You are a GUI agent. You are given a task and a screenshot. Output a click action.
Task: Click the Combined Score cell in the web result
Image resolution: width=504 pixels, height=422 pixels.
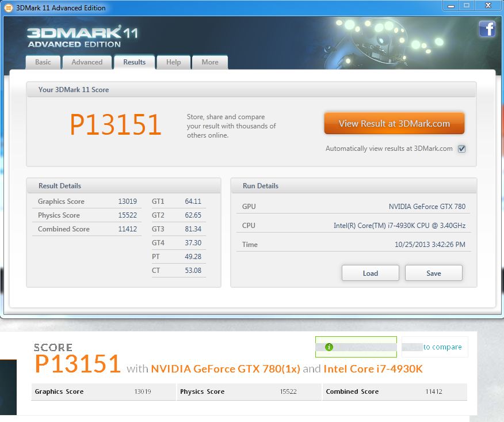[394, 391]
